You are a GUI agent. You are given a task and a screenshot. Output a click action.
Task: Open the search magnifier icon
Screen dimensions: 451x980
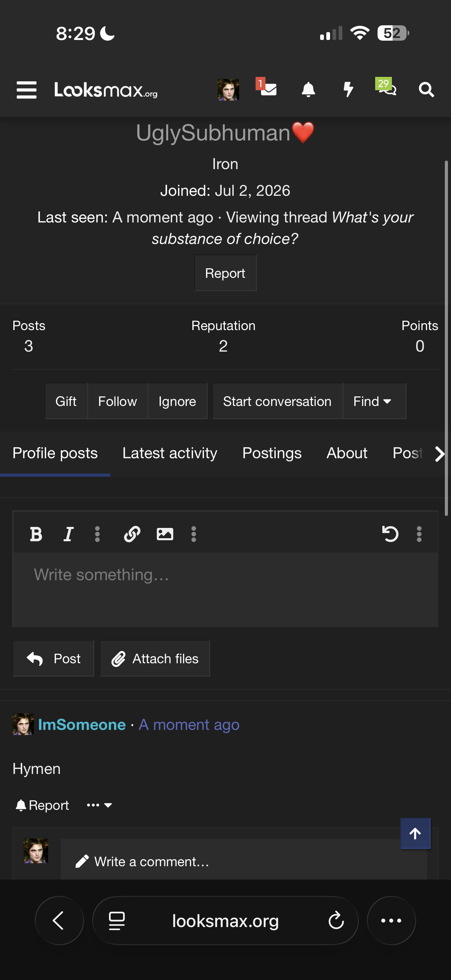click(426, 90)
